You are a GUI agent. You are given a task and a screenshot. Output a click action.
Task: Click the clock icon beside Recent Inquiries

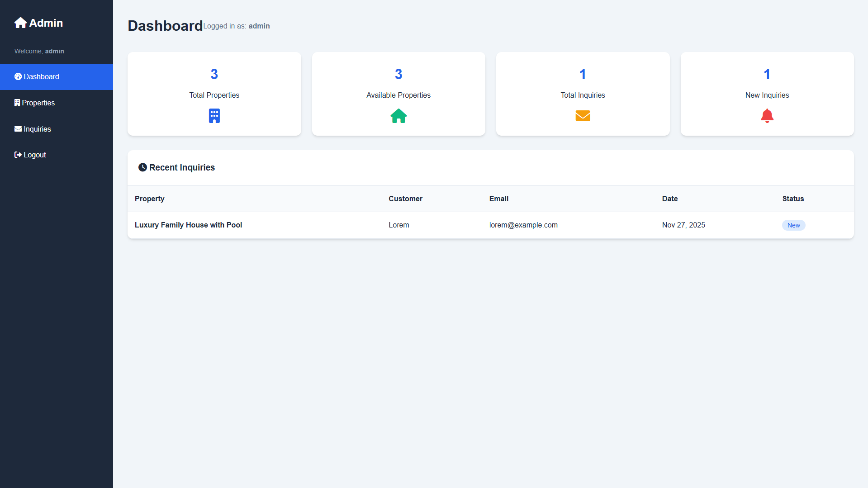tap(142, 167)
